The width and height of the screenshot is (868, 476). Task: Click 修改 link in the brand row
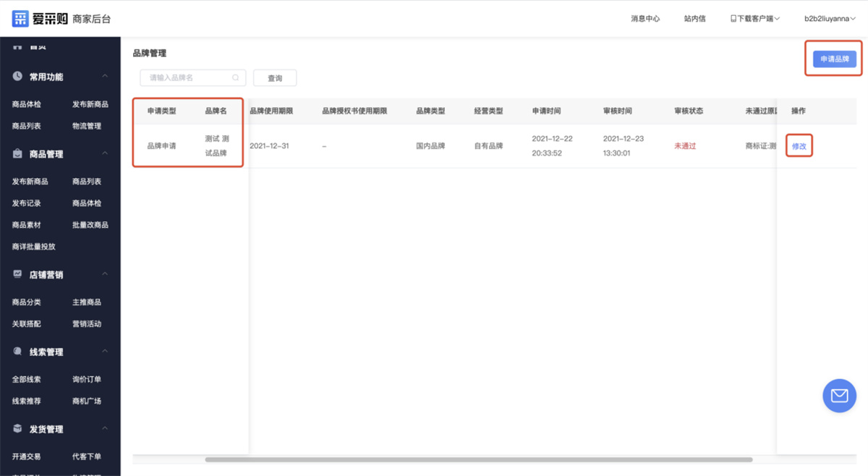pyautogui.click(x=799, y=146)
